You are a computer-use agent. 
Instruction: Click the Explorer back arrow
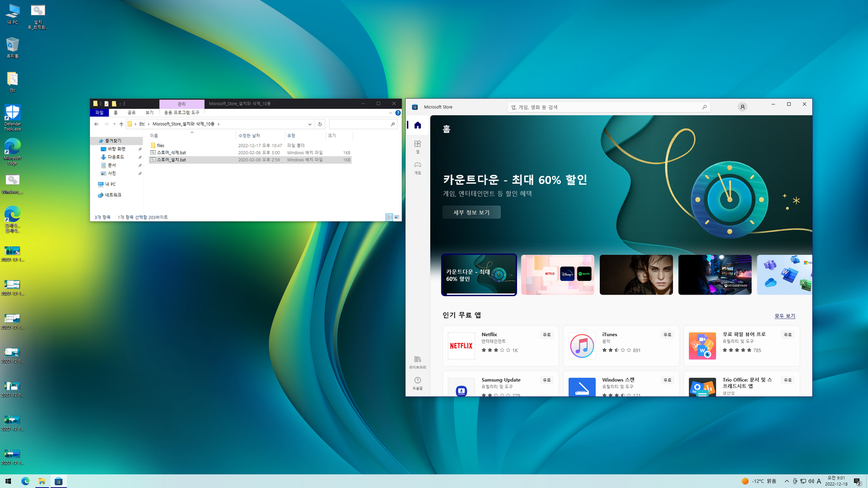click(97, 124)
